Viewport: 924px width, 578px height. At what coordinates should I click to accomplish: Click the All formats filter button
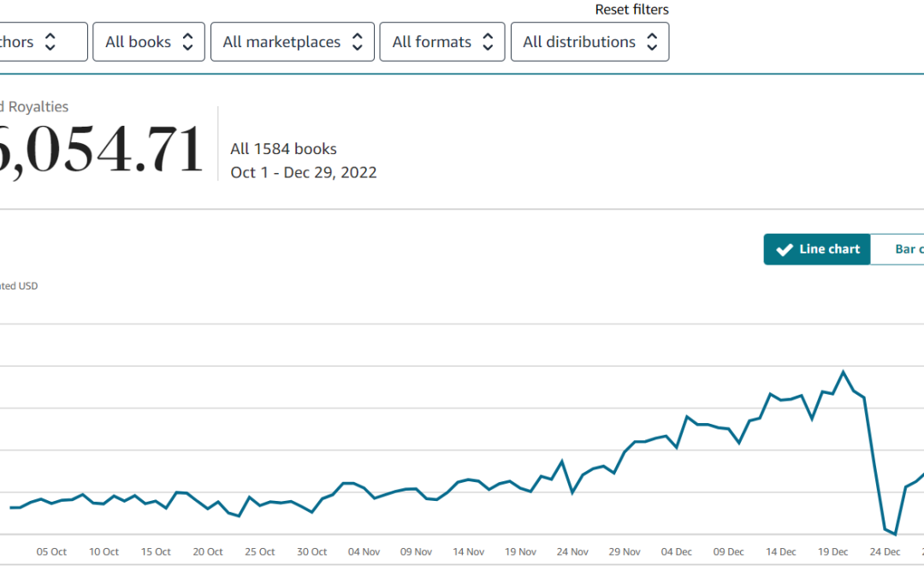441,41
